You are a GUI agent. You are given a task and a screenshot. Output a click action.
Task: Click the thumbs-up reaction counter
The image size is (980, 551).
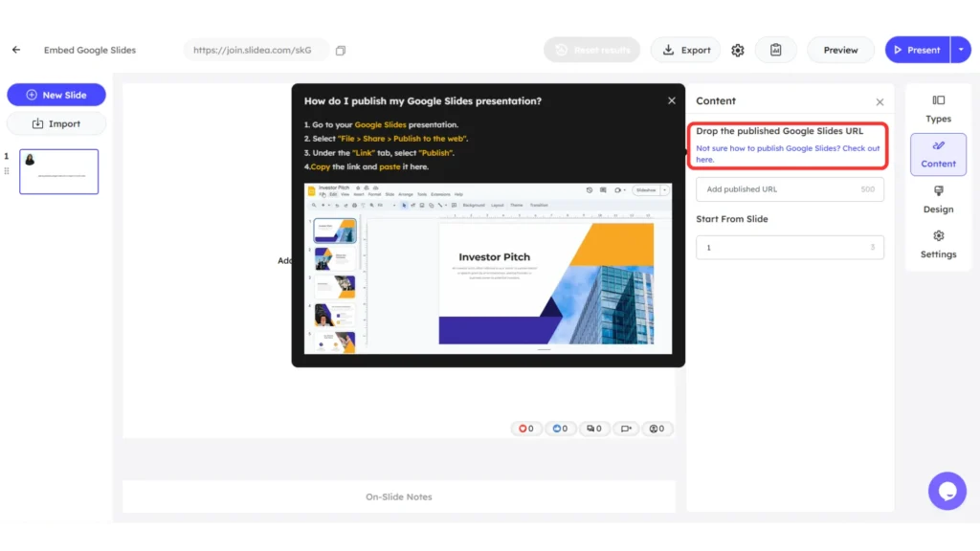(x=560, y=429)
